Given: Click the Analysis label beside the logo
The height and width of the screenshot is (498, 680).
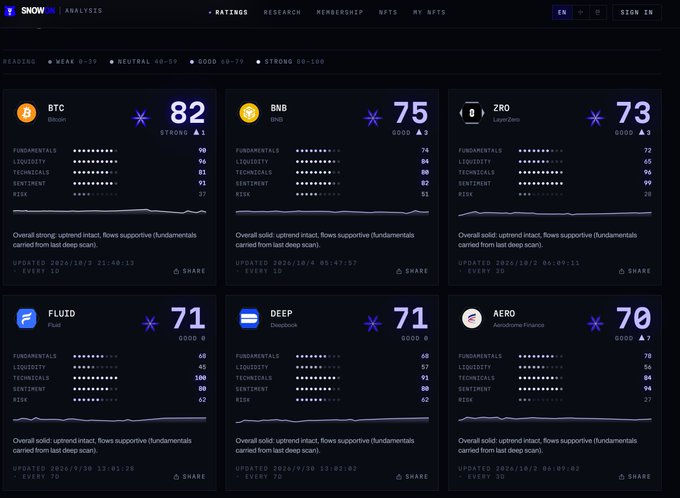Looking at the screenshot, I should pyautogui.click(x=84, y=11).
